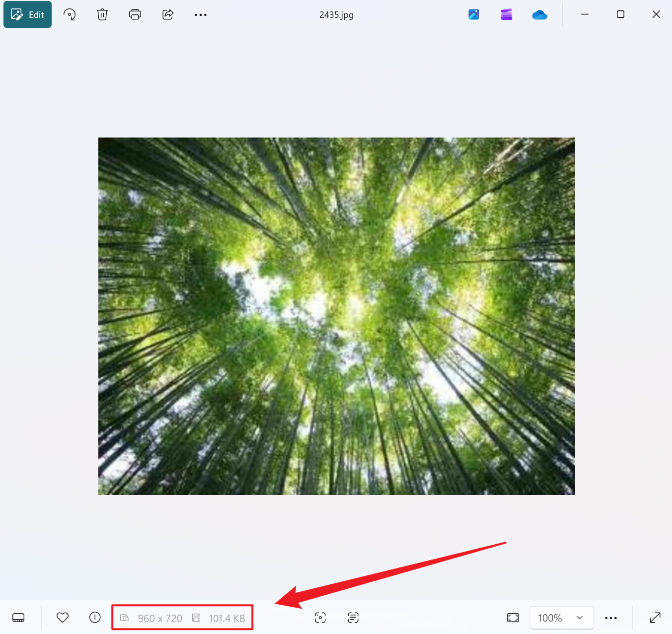Enter full screen with the diagonal arrows
Viewport: 672px width, 634px height.
coord(655,618)
